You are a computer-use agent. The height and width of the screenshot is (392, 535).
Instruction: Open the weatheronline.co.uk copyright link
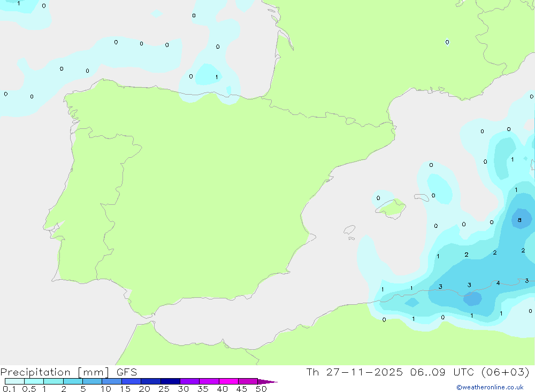coord(490,387)
